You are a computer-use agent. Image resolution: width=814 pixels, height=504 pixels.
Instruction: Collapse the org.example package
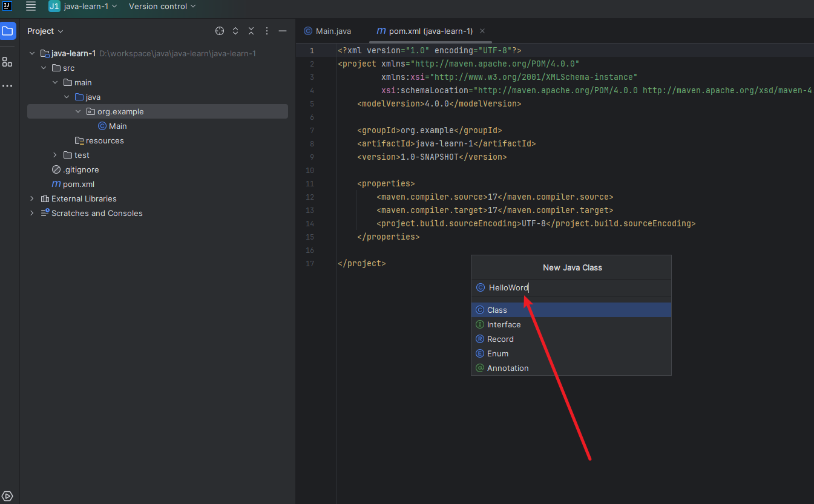78,111
